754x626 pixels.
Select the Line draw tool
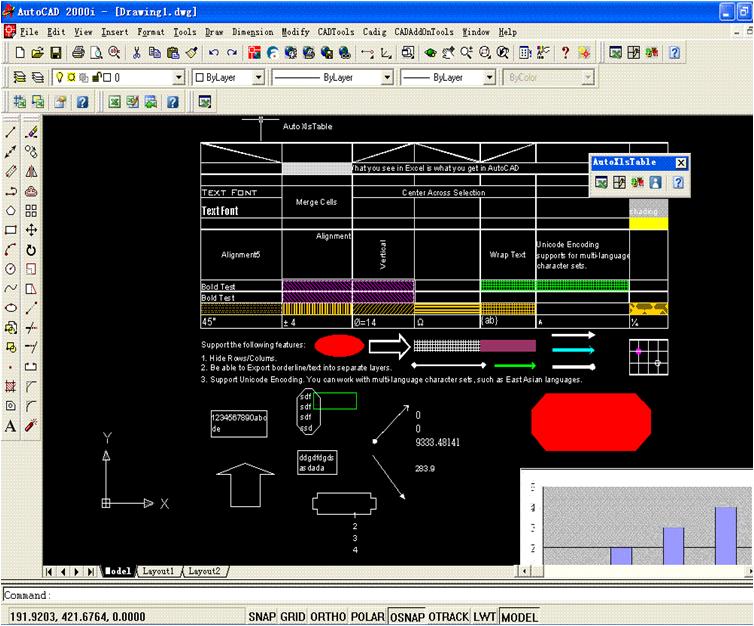tap(11, 132)
